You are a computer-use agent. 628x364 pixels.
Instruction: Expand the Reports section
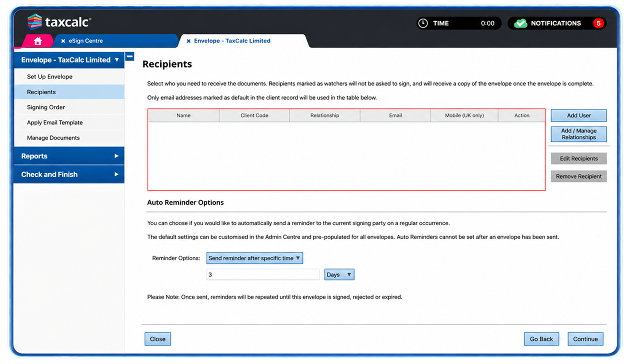tap(69, 156)
